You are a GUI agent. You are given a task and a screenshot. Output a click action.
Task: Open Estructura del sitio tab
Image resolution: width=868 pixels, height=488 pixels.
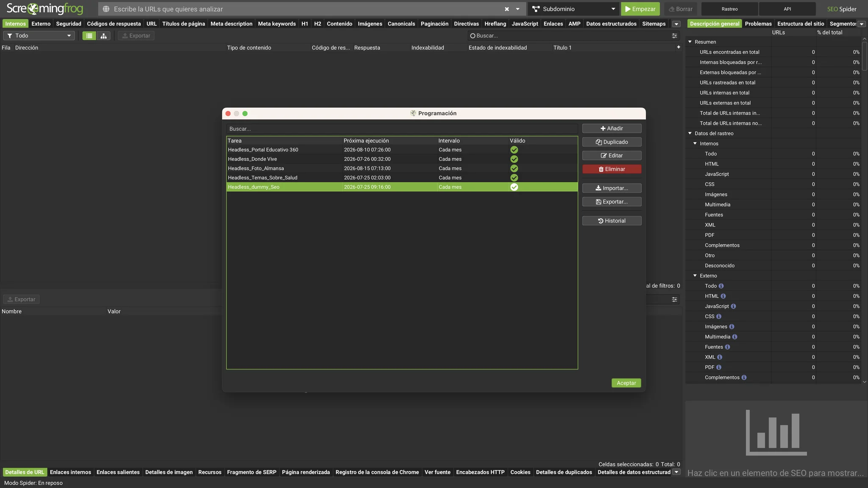click(801, 24)
